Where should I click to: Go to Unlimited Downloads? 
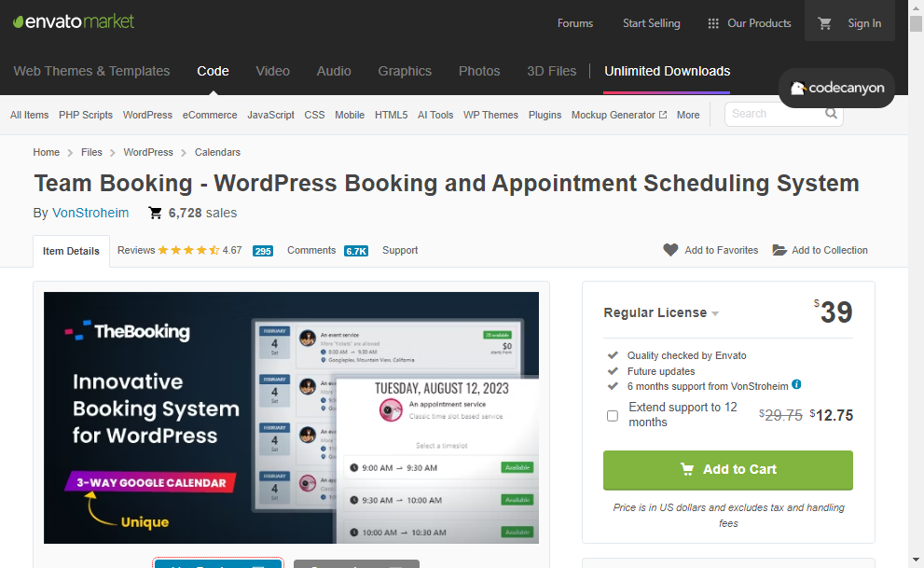pyautogui.click(x=667, y=71)
